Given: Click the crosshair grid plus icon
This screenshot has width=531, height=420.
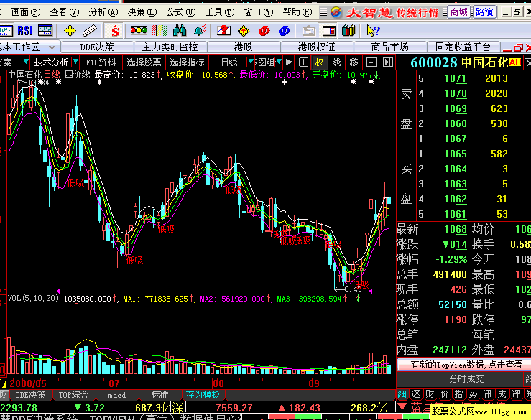Looking at the screenshot, I should pyautogui.click(x=303, y=62).
